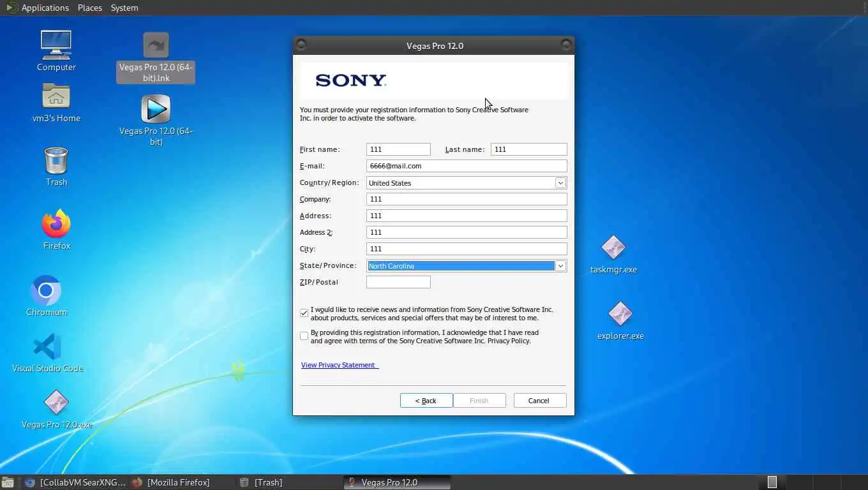This screenshot has width=868, height=490.
Task: Open the View Privacy Statement link
Action: 339,365
